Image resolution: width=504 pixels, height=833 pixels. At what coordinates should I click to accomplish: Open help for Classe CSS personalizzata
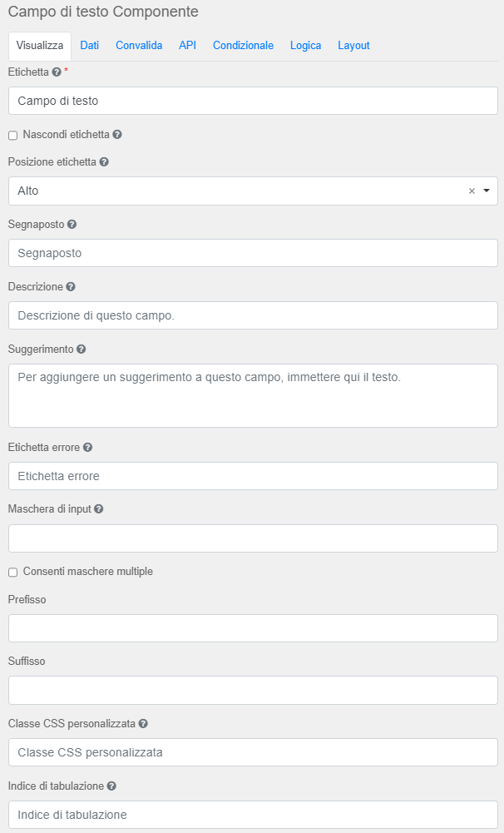(x=143, y=724)
